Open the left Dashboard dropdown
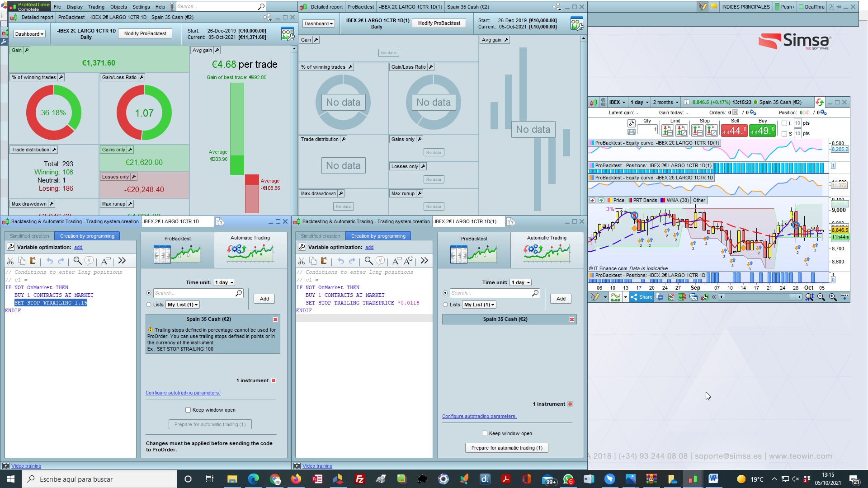The image size is (868, 488). (29, 34)
